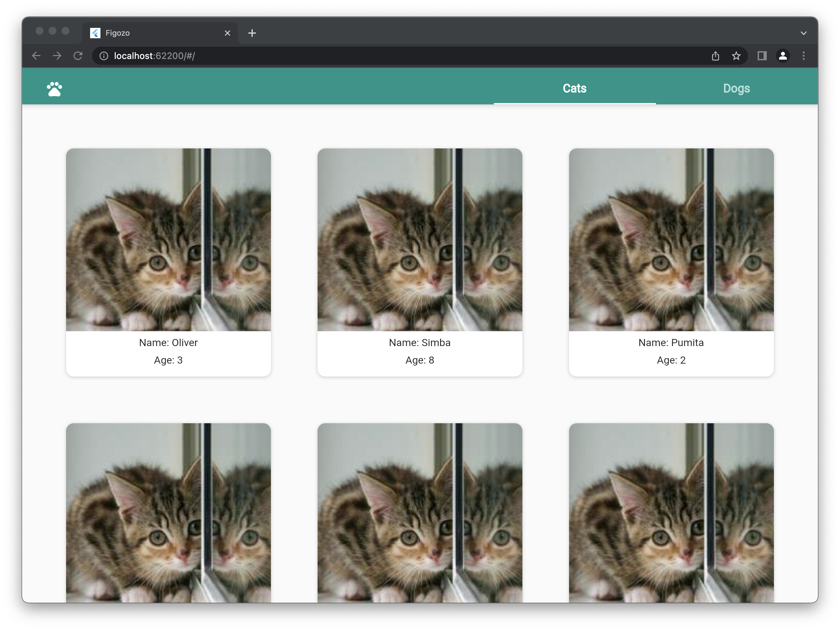Switch to the Dogs tab
The height and width of the screenshot is (630, 840).
click(x=736, y=88)
